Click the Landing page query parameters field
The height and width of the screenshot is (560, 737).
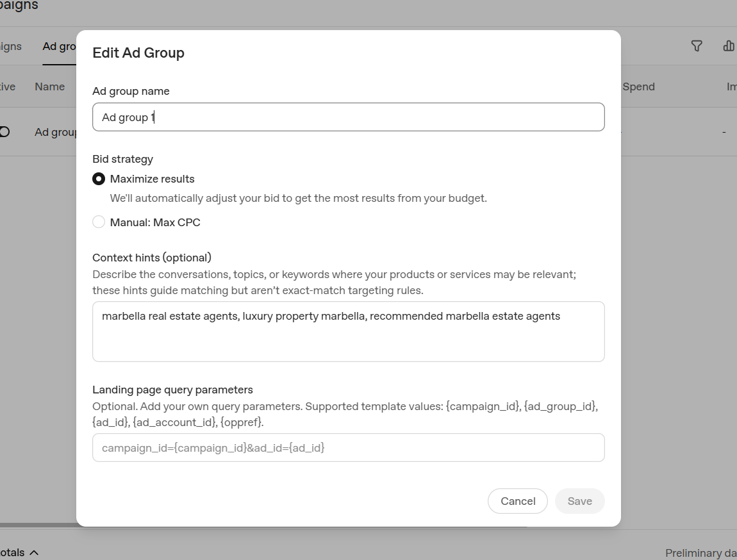point(348,448)
